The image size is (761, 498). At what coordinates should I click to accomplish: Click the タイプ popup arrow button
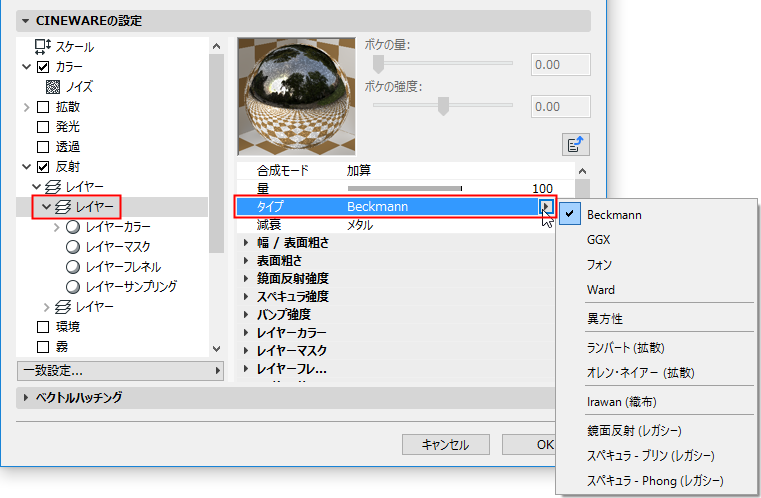pyautogui.click(x=546, y=207)
